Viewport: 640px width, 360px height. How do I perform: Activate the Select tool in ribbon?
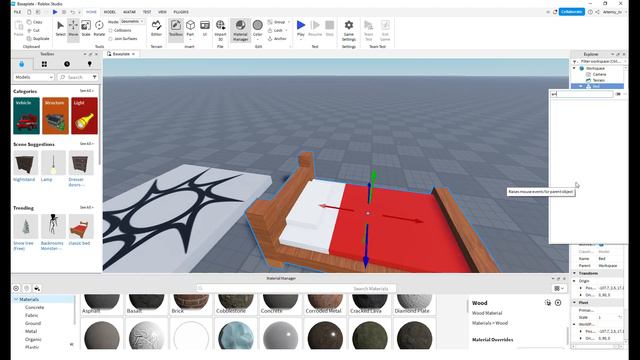coord(60,28)
